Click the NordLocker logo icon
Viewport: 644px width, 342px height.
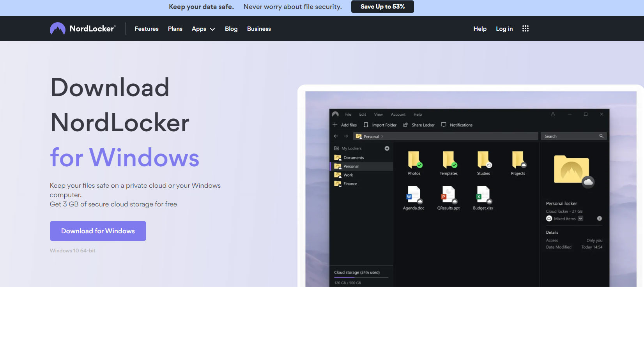(x=58, y=28)
